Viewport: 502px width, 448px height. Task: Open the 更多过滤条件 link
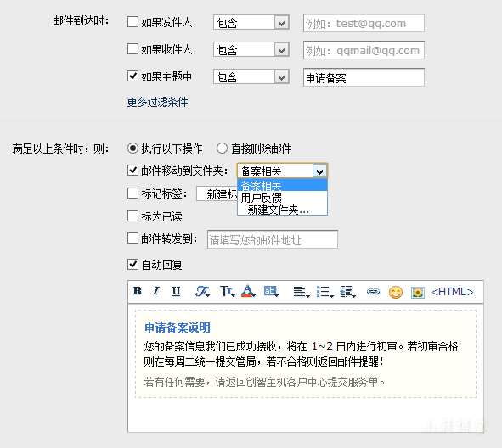coord(157,102)
